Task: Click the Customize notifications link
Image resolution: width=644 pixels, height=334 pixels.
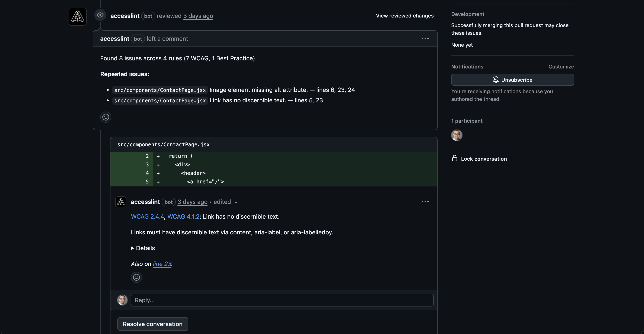Action: point(561,67)
